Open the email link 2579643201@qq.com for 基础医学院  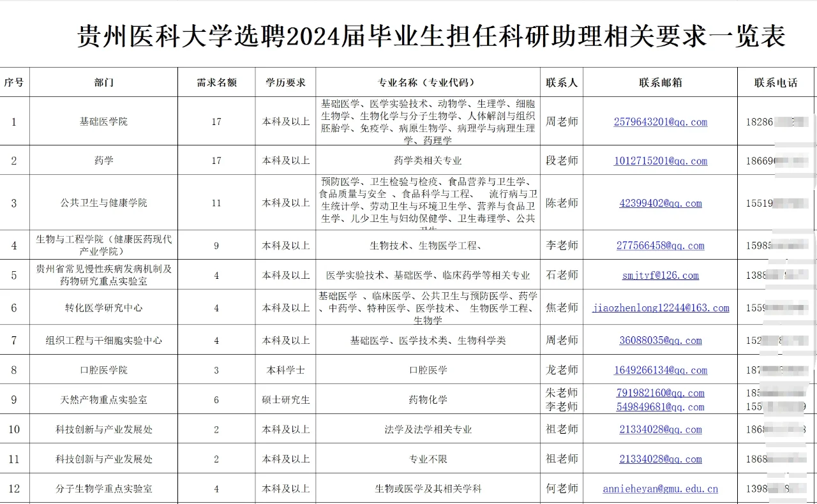(660, 122)
